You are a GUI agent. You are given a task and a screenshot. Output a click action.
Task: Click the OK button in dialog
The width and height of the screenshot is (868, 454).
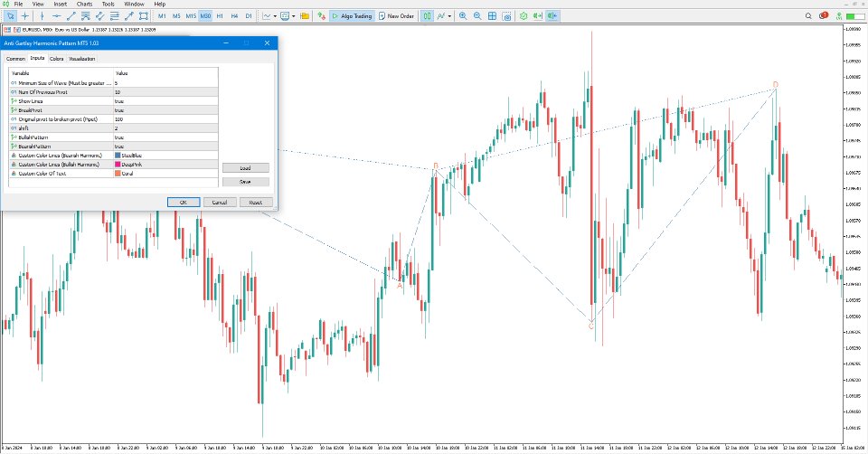(x=184, y=203)
